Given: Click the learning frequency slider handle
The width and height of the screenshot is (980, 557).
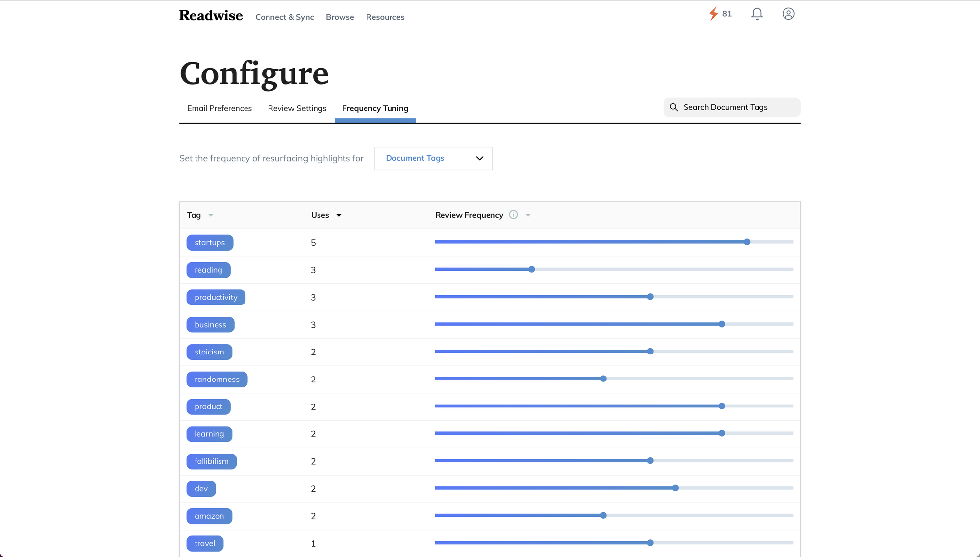Looking at the screenshot, I should pyautogui.click(x=722, y=433).
